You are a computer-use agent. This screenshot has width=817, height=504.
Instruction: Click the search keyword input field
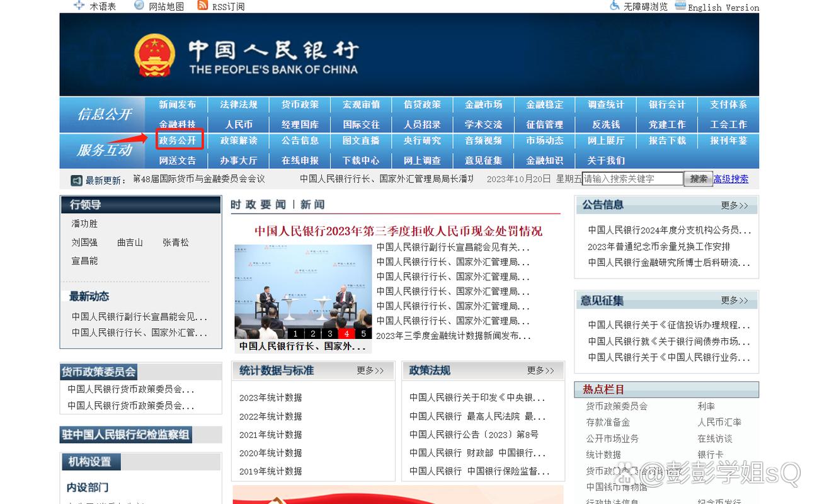[x=632, y=179]
